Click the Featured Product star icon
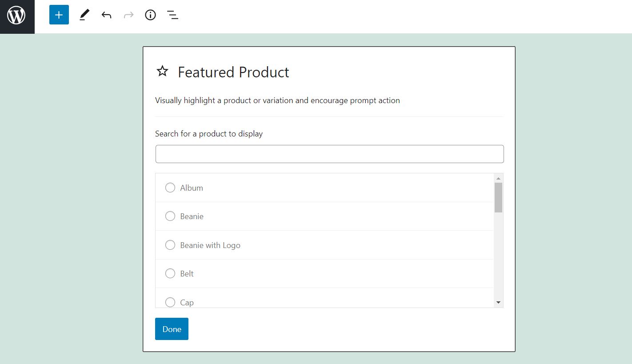632x364 pixels. pos(162,71)
